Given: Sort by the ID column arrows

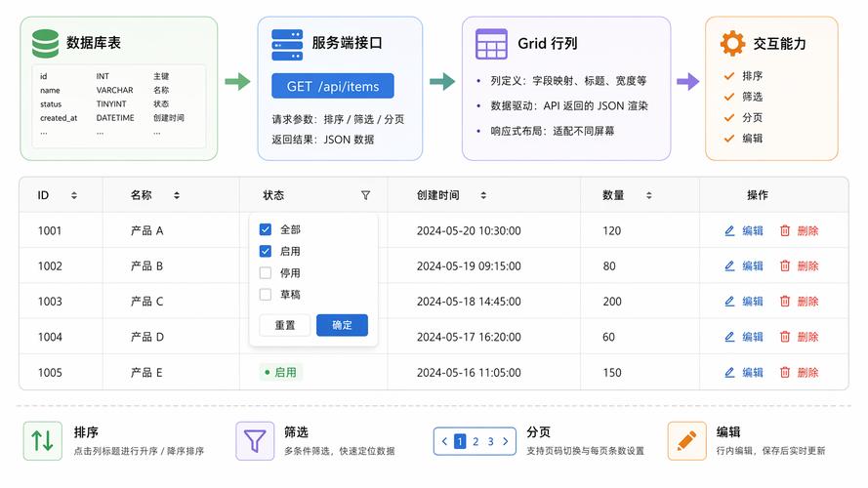Looking at the screenshot, I should [74, 195].
